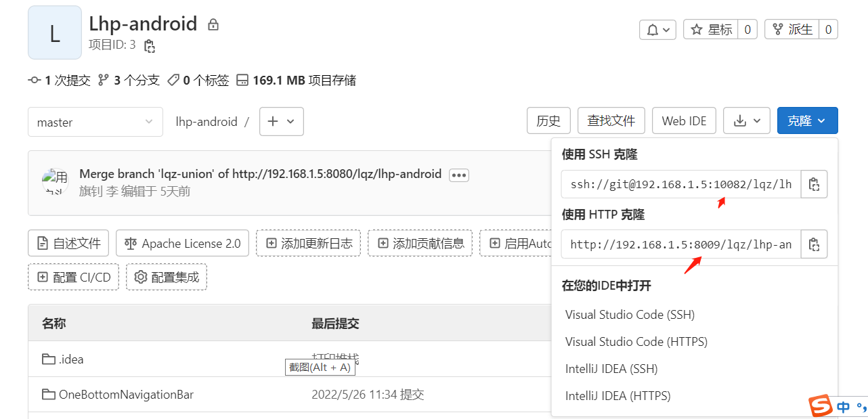The image size is (868, 419).
Task: Click the 历史 history button
Action: pyautogui.click(x=548, y=121)
